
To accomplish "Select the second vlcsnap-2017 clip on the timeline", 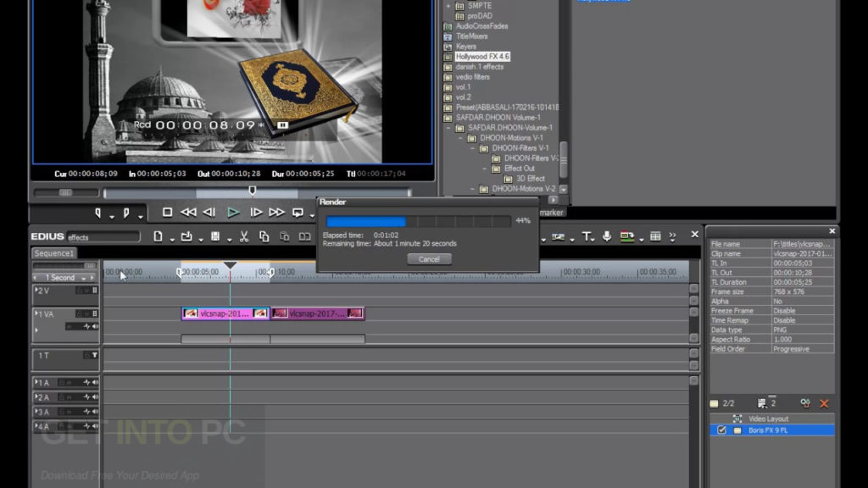I will 317,313.
